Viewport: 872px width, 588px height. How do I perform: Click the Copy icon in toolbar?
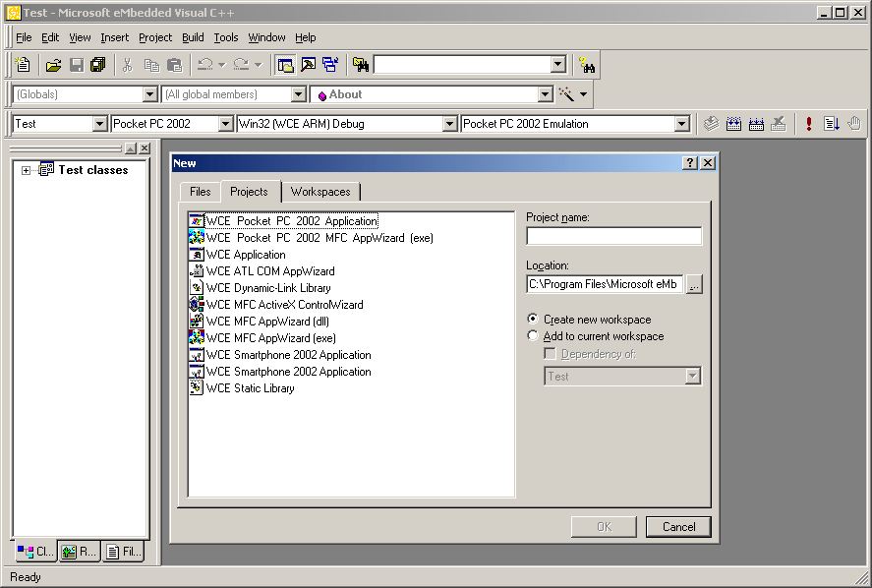pos(151,65)
